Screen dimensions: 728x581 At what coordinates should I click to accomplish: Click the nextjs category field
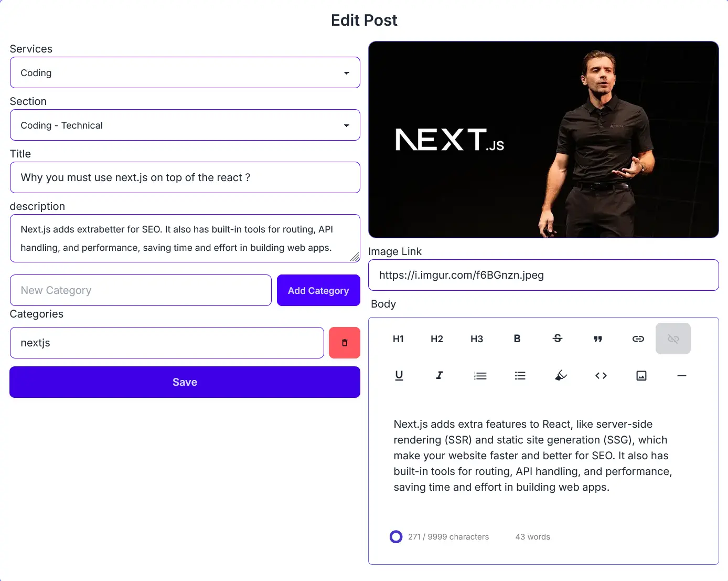pos(167,343)
